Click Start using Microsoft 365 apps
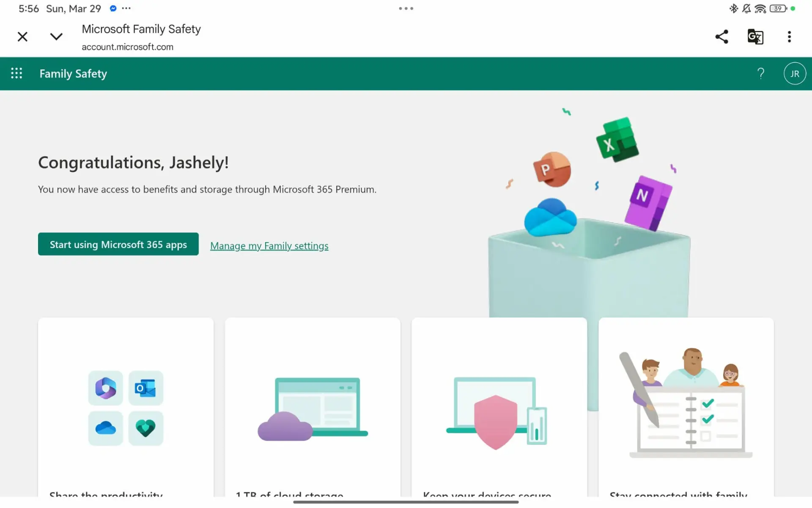812x508 pixels. (118, 244)
